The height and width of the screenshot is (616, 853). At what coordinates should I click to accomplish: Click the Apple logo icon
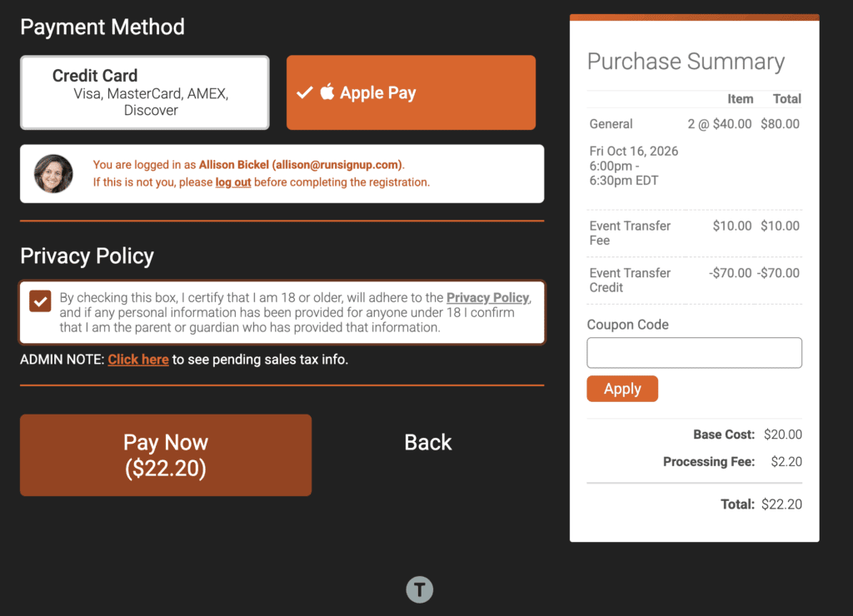tap(327, 92)
